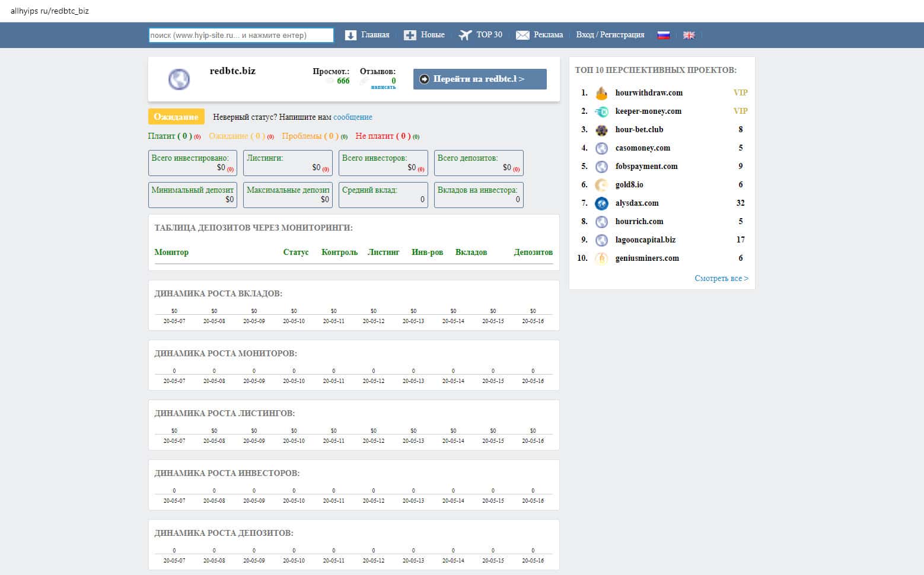This screenshot has height=575, width=924.
Task: Click the download arrow icon beside Главная
Action: click(351, 35)
